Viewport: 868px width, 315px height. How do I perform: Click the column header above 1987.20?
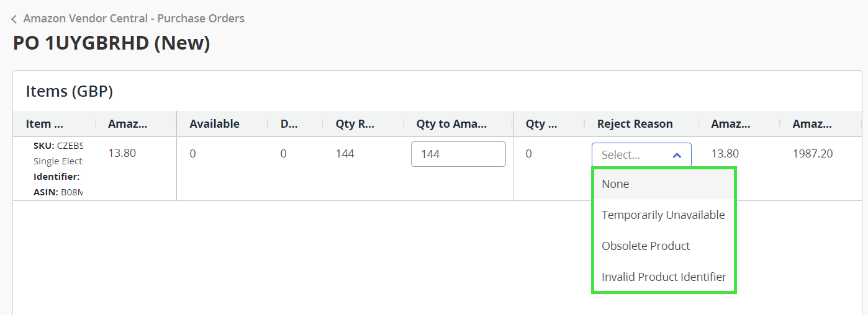tap(811, 124)
